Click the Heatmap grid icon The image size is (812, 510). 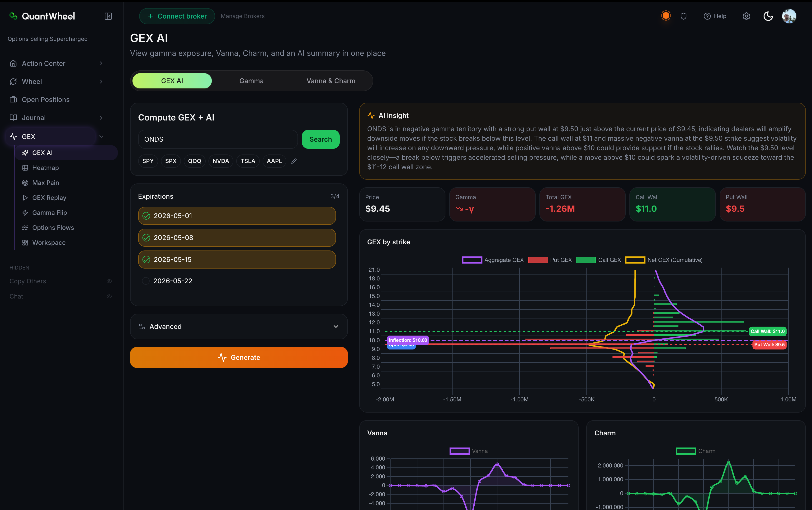25,168
